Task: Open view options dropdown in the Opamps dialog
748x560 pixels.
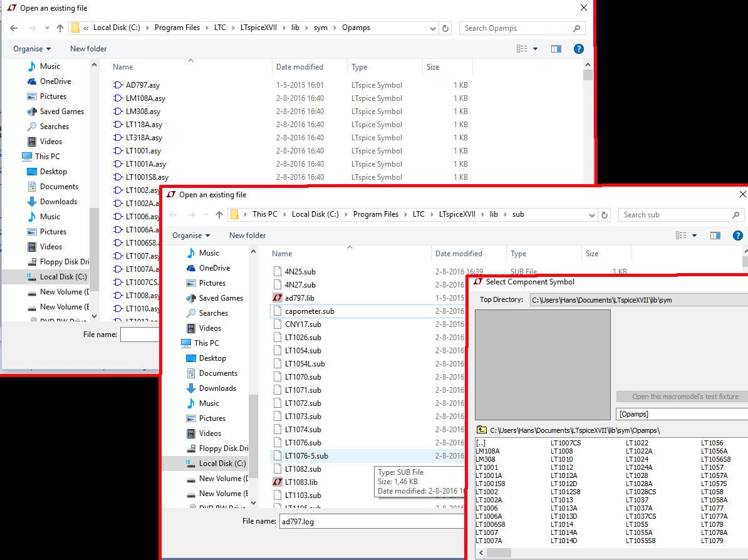Action: point(535,49)
